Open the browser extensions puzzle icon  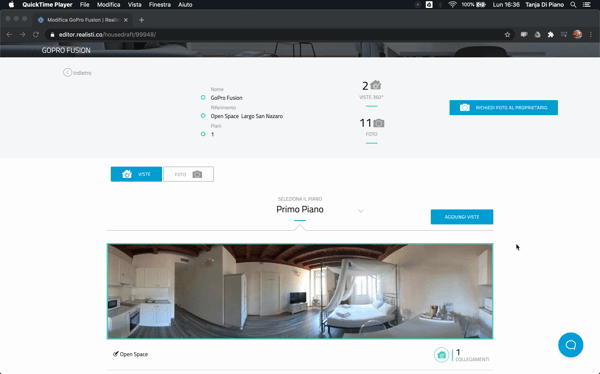[551, 34]
